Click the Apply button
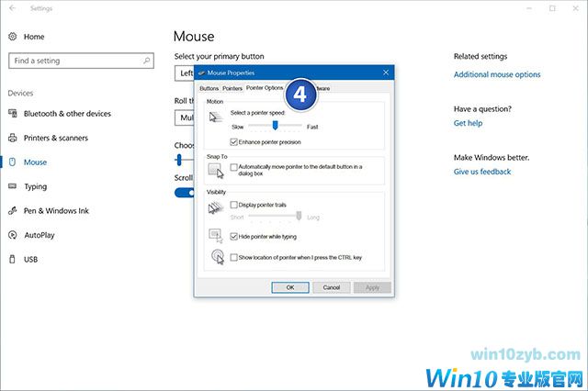The width and height of the screenshot is (588, 391). (x=372, y=287)
